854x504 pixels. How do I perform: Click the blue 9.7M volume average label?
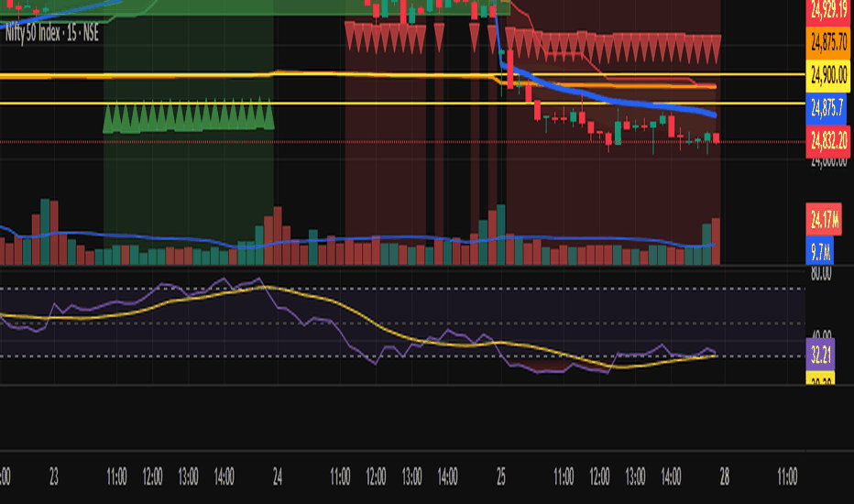pos(820,251)
